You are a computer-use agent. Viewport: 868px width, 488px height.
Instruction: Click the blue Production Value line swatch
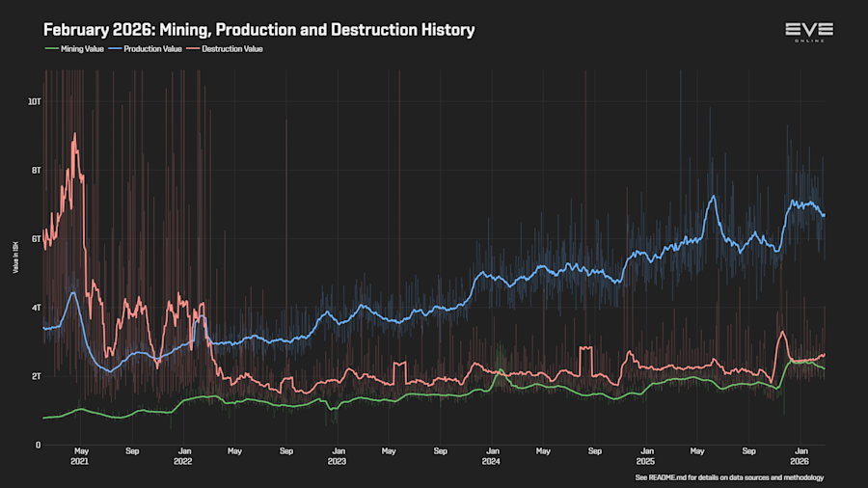click(x=115, y=48)
